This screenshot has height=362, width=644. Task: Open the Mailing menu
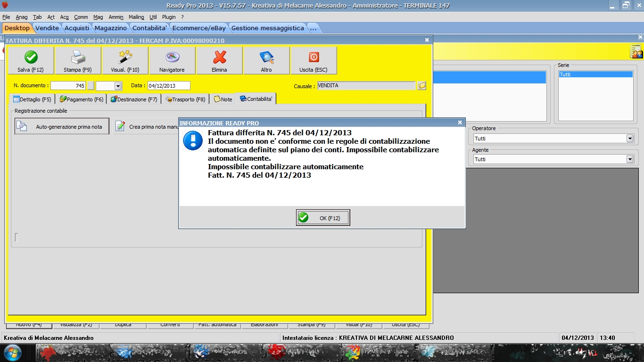click(x=136, y=17)
